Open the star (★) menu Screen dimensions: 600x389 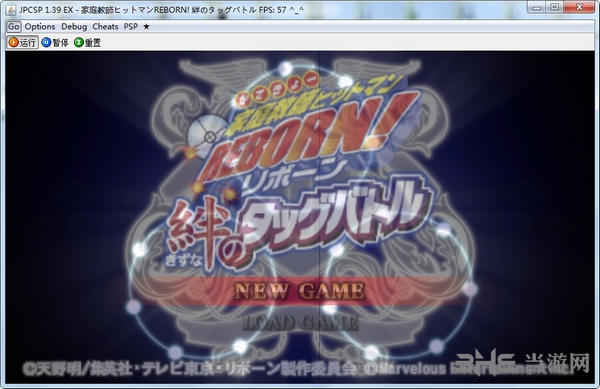pyautogui.click(x=146, y=27)
